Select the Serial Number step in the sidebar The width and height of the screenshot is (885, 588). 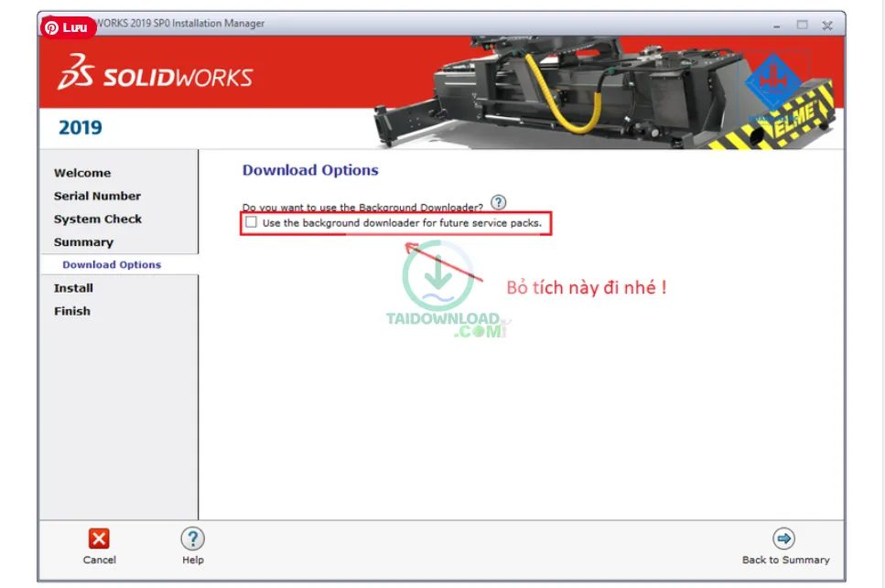pyautogui.click(x=97, y=196)
